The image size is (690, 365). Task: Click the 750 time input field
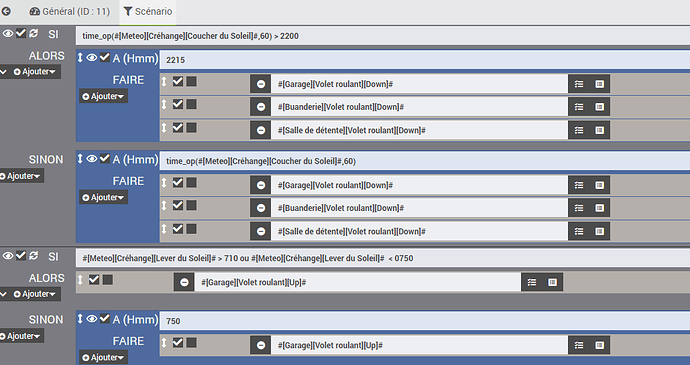click(x=425, y=321)
